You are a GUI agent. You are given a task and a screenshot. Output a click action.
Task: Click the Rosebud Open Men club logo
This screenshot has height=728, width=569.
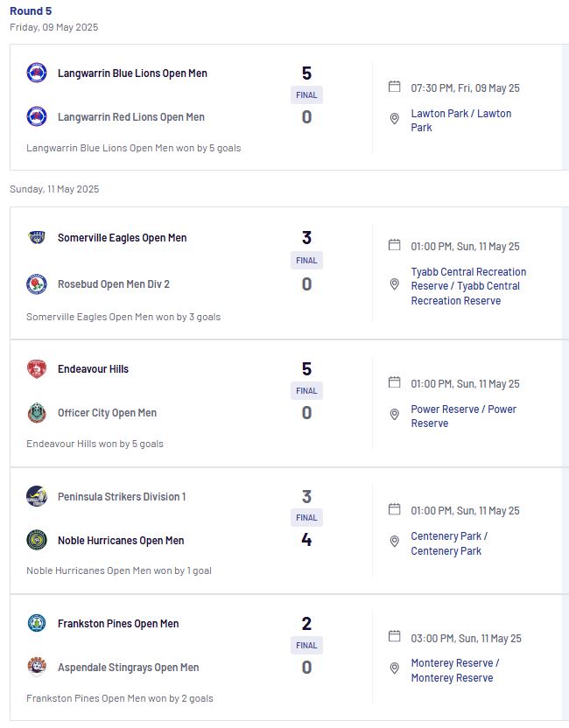pos(37,283)
